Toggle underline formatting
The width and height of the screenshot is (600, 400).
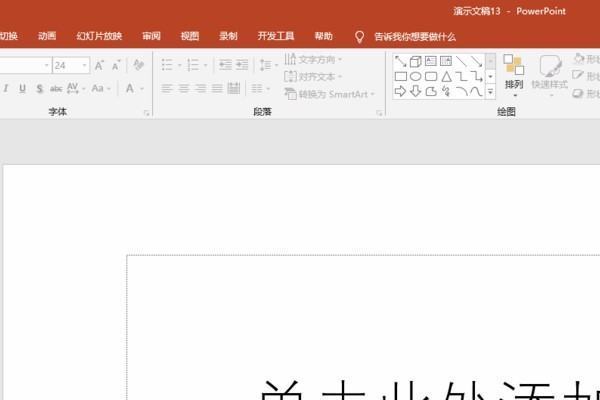[x=23, y=89]
